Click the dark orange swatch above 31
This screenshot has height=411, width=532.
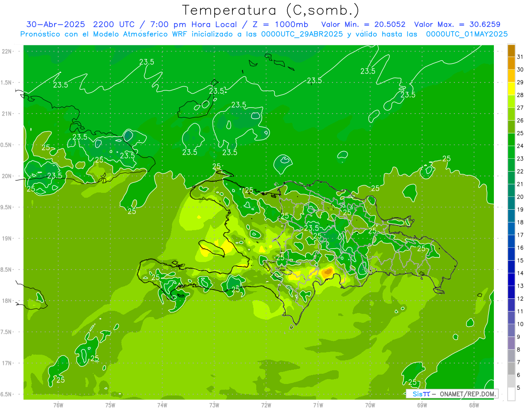coord(511,51)
